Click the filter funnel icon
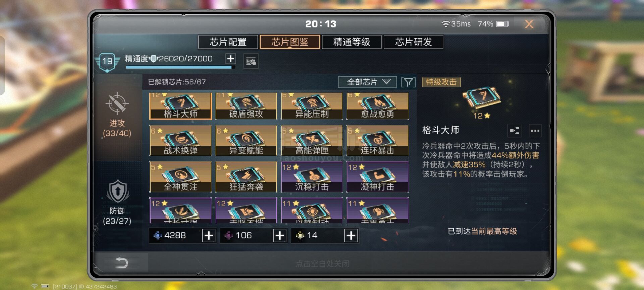 tap(408, 82)
